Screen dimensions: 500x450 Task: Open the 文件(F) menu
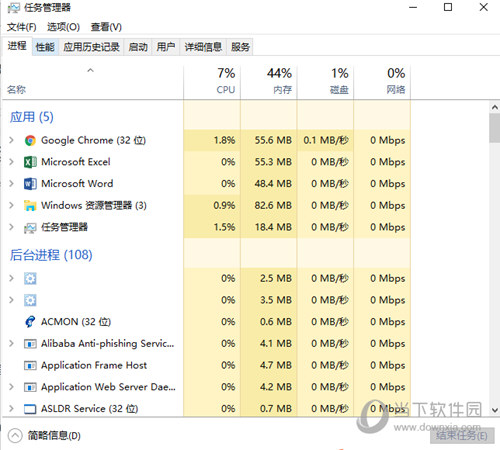[x=22, y=27]
